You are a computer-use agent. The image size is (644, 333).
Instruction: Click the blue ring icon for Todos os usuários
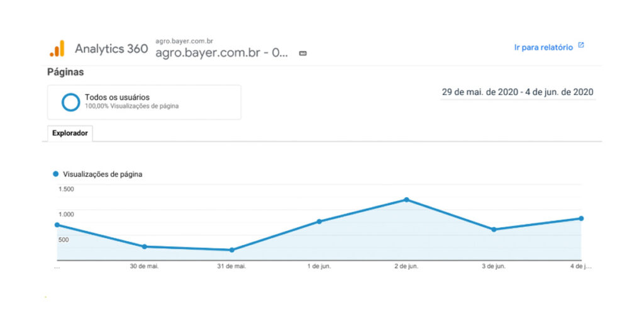[70, 102]
